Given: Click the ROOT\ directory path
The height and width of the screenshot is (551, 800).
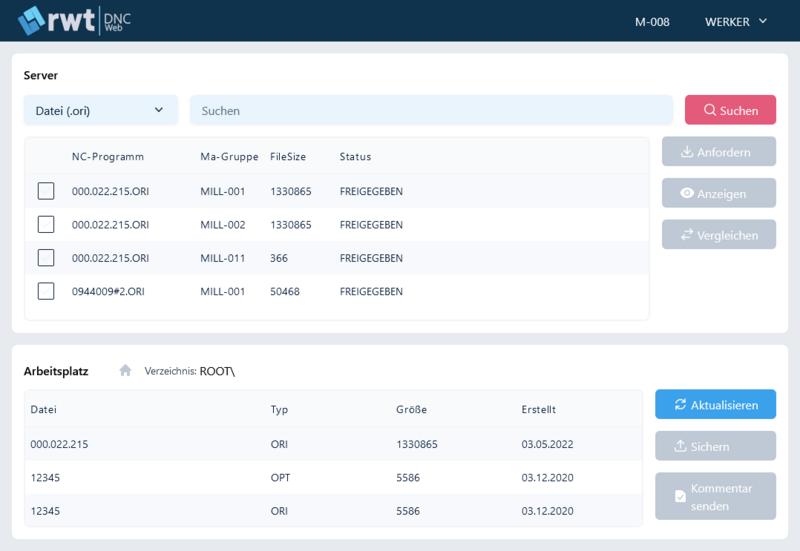Looking at the screenshot, I should [x=217, y=371].
